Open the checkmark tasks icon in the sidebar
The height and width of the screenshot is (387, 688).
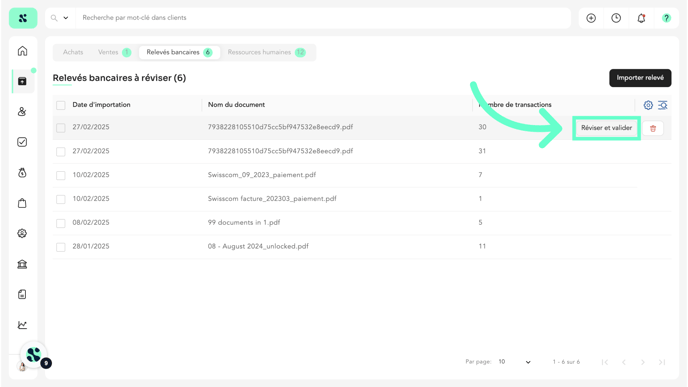(x=22, y=142)
